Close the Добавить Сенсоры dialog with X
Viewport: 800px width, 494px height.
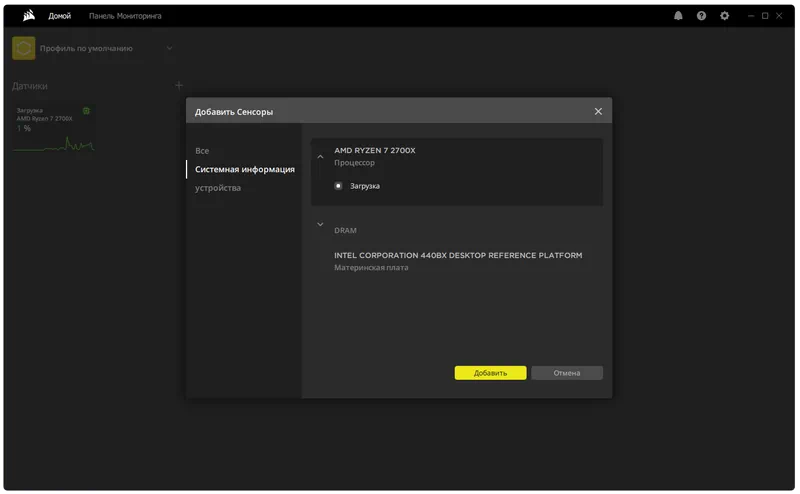tap(598, 112)
